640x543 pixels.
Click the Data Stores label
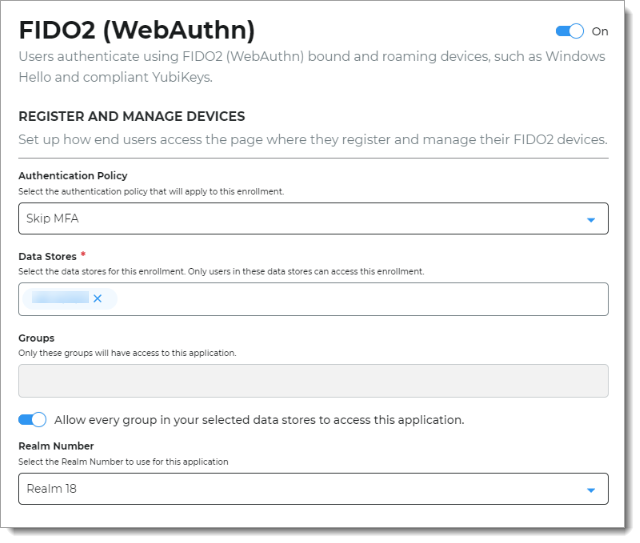point(47,256)
